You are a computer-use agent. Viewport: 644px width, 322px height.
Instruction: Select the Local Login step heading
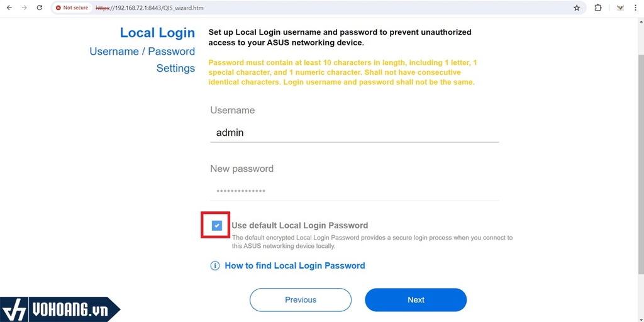tap(157, 33)
